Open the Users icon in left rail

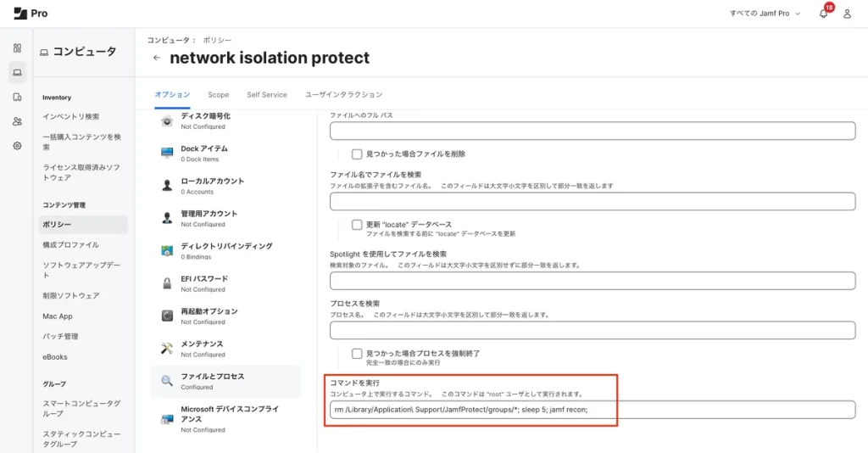pyautogui.click(x=17, y=121)
